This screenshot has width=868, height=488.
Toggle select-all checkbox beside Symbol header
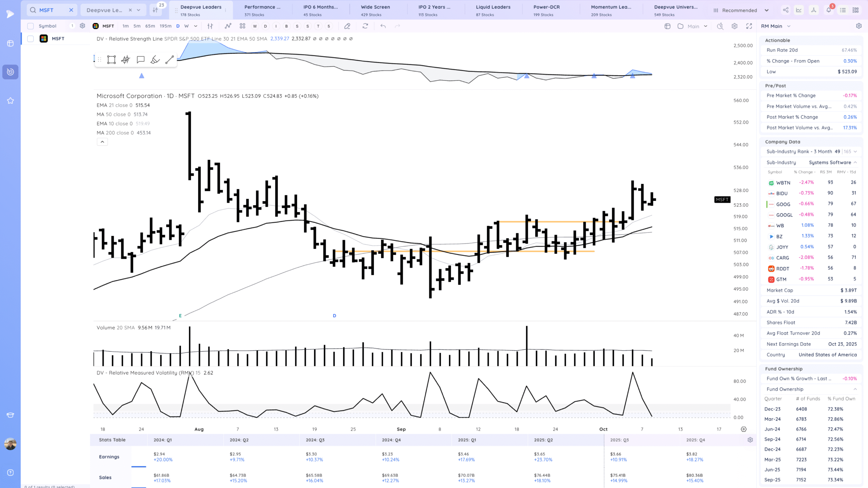31,26
